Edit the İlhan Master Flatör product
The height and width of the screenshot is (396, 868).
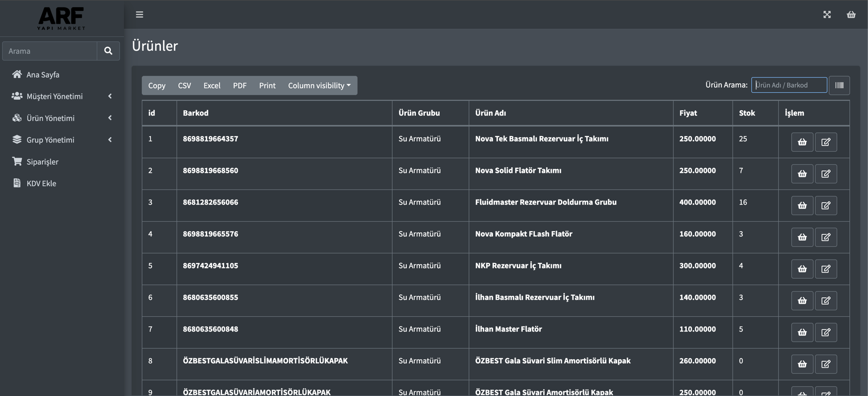826,333
